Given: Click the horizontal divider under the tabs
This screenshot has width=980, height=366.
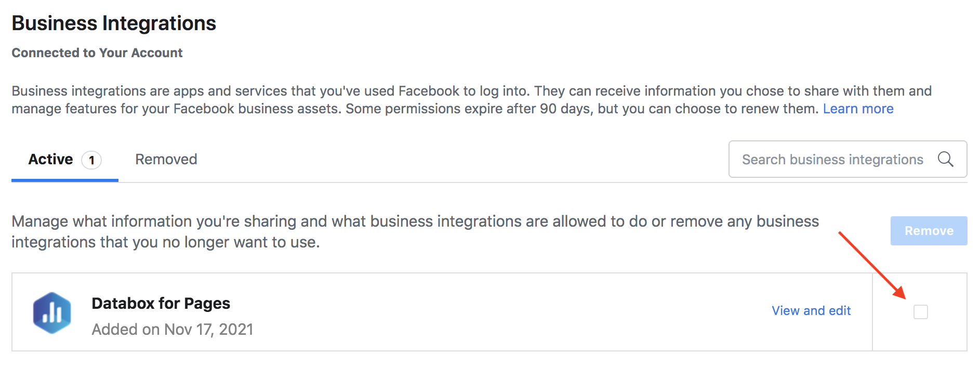Looking at the screenshot, I should (x=416, y=182).
